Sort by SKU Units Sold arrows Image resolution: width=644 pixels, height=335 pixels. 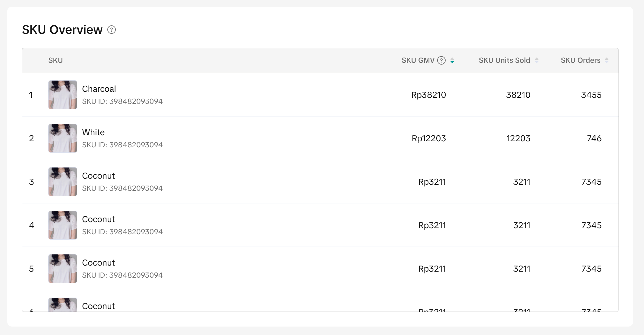pyautogui.click(x=537, y=60)
